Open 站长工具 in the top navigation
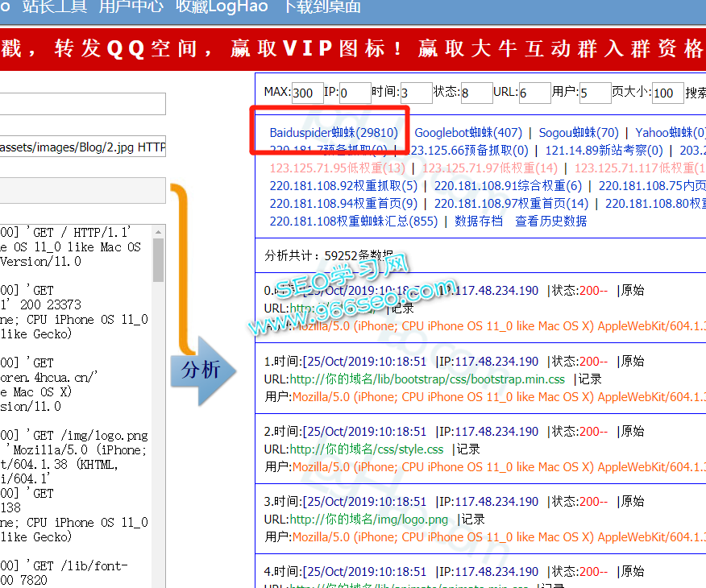 [55, 6]
